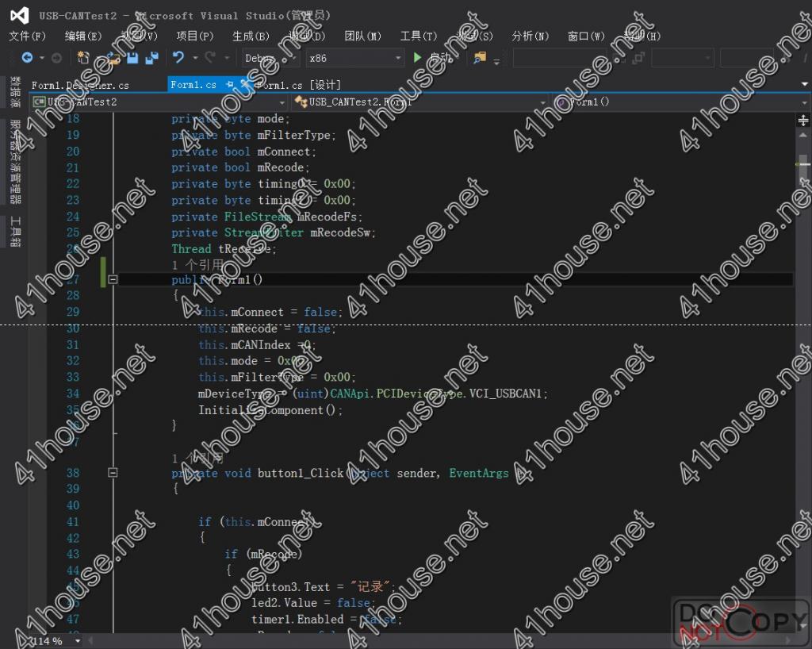Viewport: 812px width, 649px height.
Task: Open the 文件(F) menu
Action: 28,36
